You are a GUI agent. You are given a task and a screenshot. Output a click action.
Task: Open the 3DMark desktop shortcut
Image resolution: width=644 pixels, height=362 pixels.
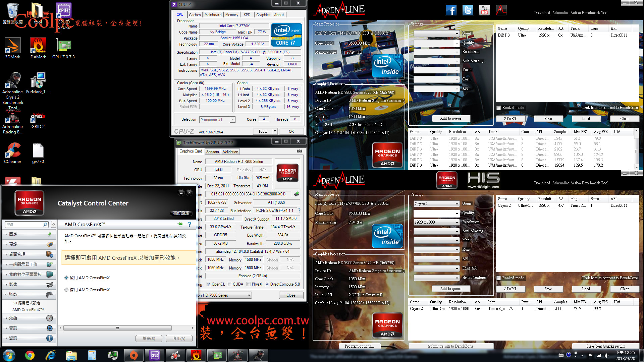click(12, 49)
